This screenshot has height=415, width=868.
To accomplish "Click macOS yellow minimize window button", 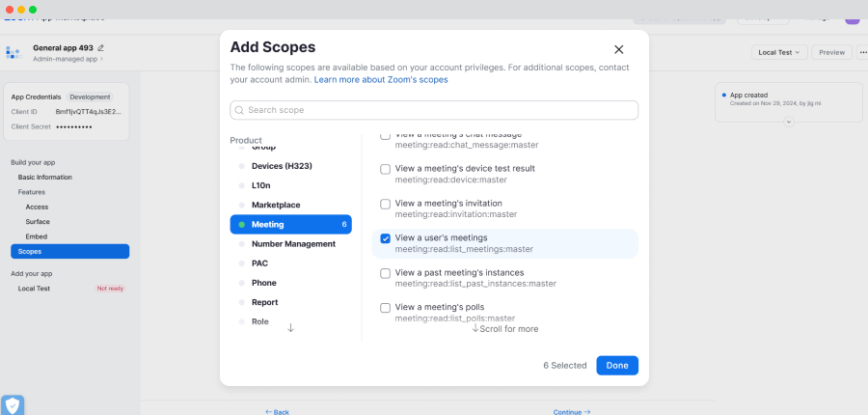I will [21, 10].
